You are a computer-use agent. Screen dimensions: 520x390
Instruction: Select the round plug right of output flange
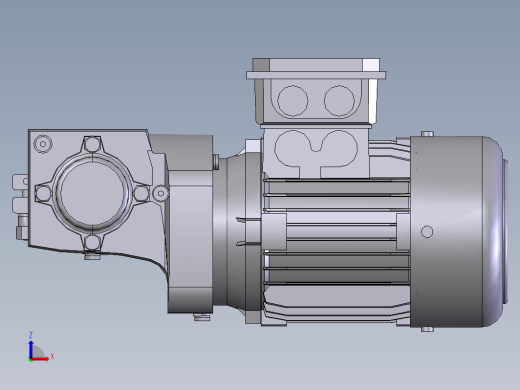[x=161, y=193]
